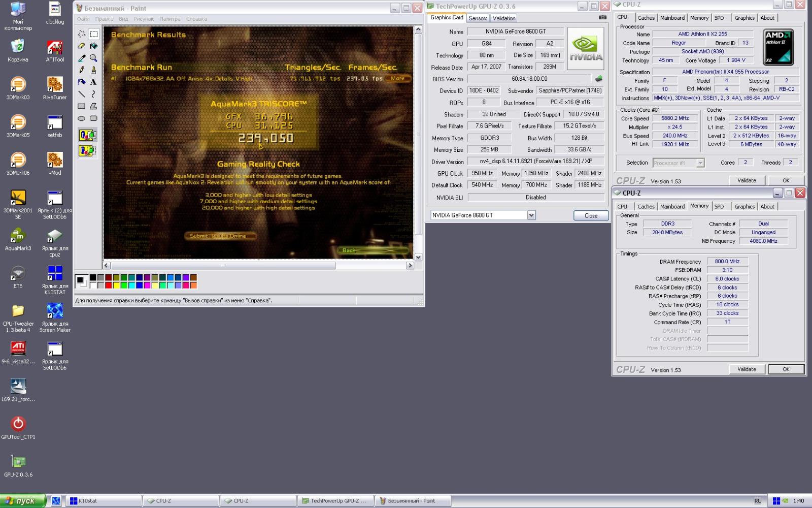The height and width of the screenshot is (508, 812).
Task: Click the Paint horizontal scrollbar left arrow
Action: point(107,266)
